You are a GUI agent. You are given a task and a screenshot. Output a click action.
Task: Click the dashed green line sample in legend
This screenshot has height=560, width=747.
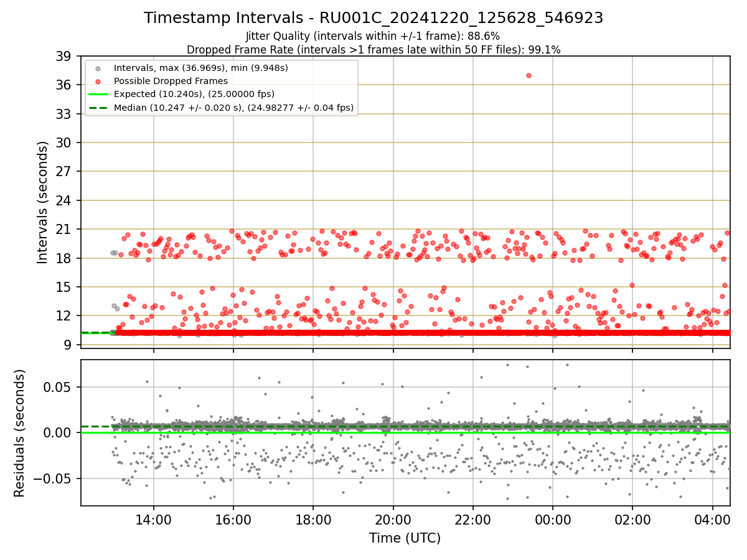[x=98, y=108]
